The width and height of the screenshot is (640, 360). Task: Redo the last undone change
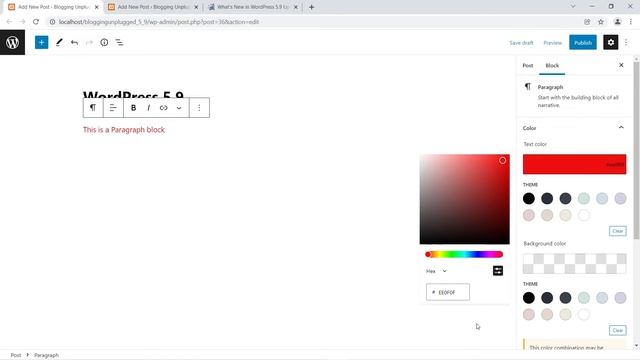point(89,42)
